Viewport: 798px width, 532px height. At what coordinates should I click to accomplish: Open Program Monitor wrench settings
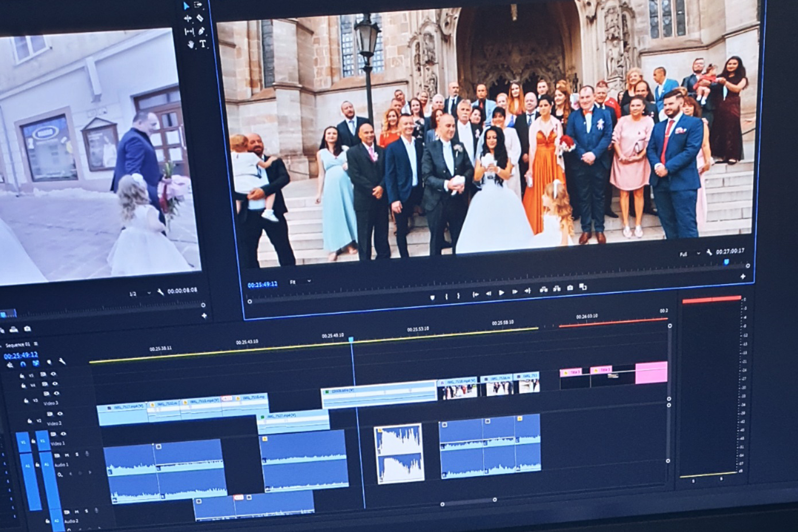pos(709,252)
